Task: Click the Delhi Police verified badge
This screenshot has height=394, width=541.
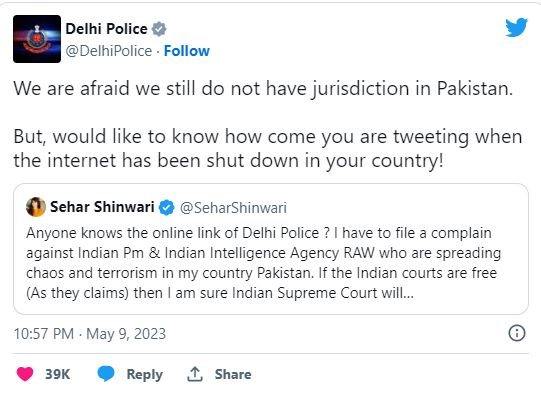Action: pyautogui.click(x=159, y=29)
